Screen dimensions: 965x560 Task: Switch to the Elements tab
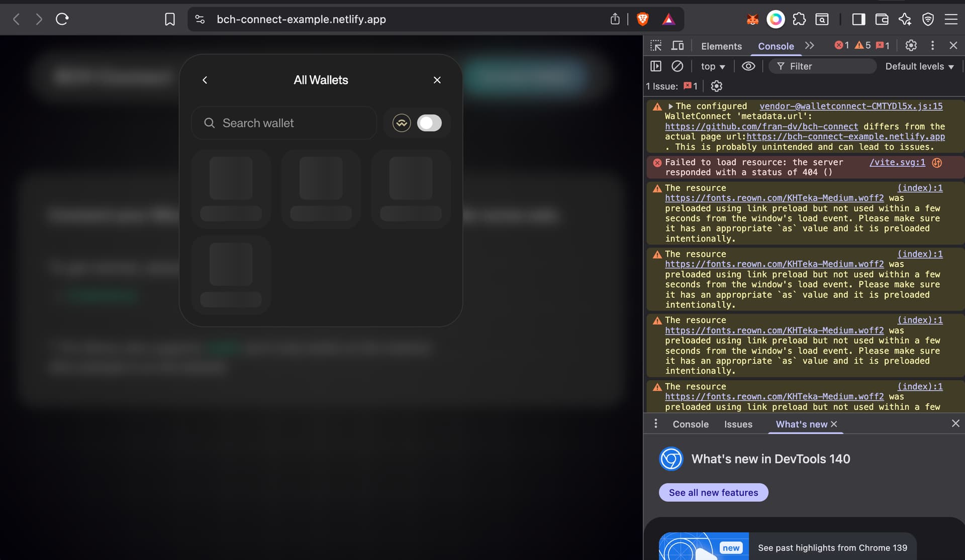click(721, 46)
